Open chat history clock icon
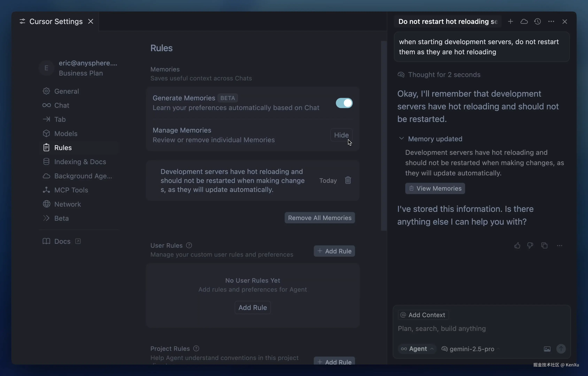588x376 pixels. [537, 21]
